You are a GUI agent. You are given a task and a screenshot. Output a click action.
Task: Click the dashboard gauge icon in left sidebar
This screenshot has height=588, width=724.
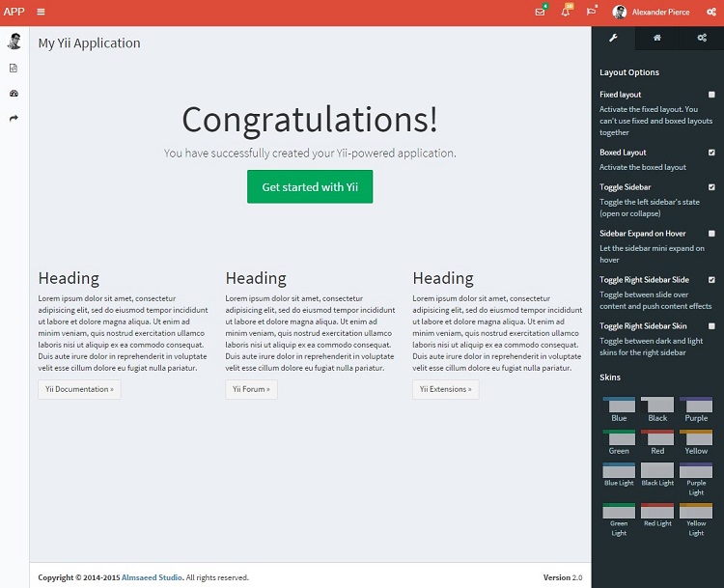coord(14,94)
